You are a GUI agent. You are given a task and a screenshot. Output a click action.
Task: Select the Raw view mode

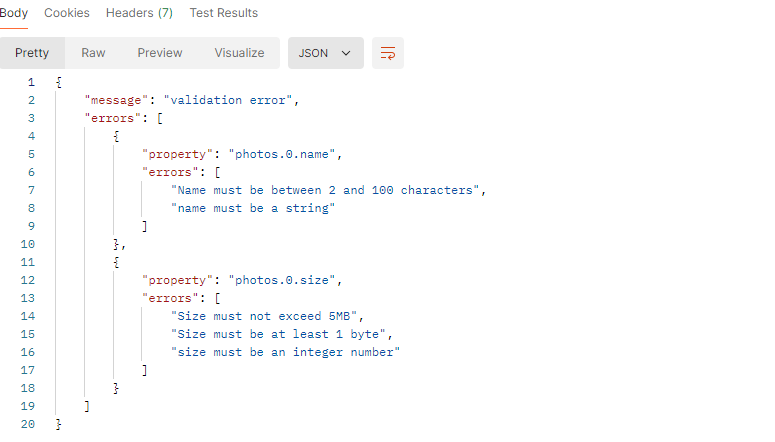click(93, 53)
